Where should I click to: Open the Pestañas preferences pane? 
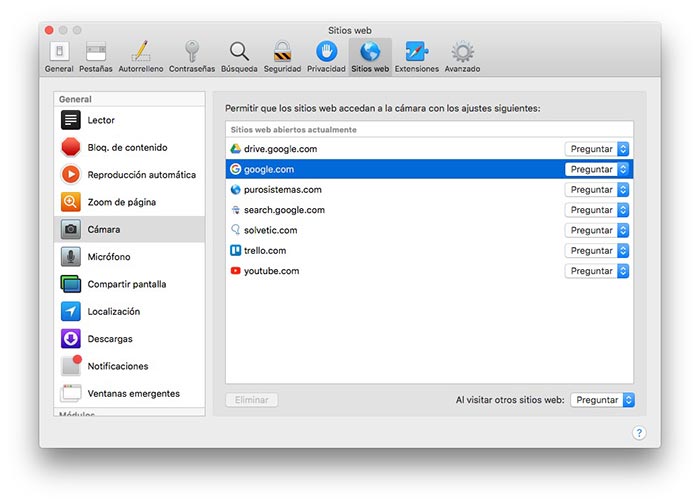coord(96,57)
